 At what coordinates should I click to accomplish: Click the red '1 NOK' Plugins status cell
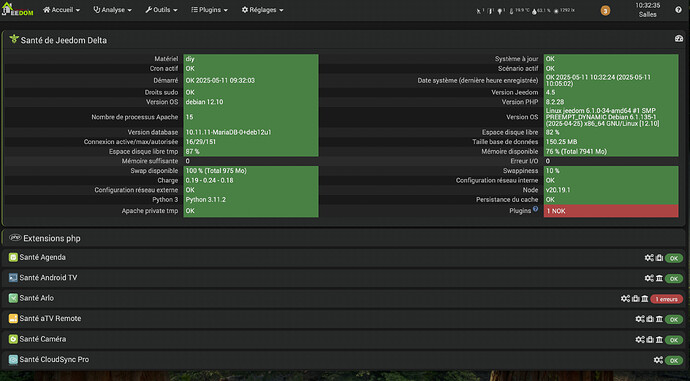[611, 211]
